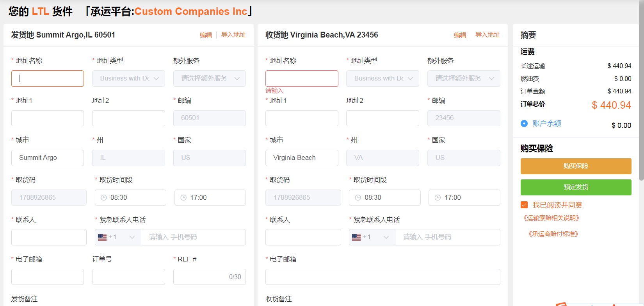Click clock icon in destination 08:30 time field
Screen dimensions: 644x306
coord(358,198)
